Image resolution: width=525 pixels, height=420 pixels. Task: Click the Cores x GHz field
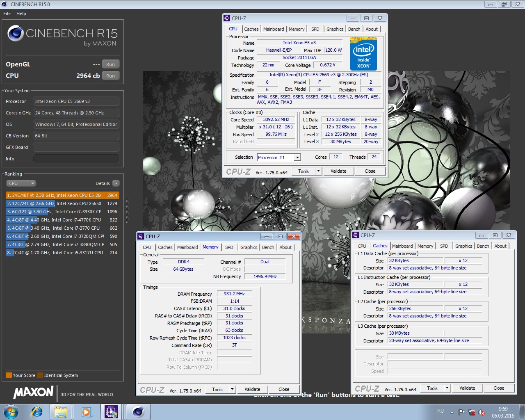click(x=76, y=113)
